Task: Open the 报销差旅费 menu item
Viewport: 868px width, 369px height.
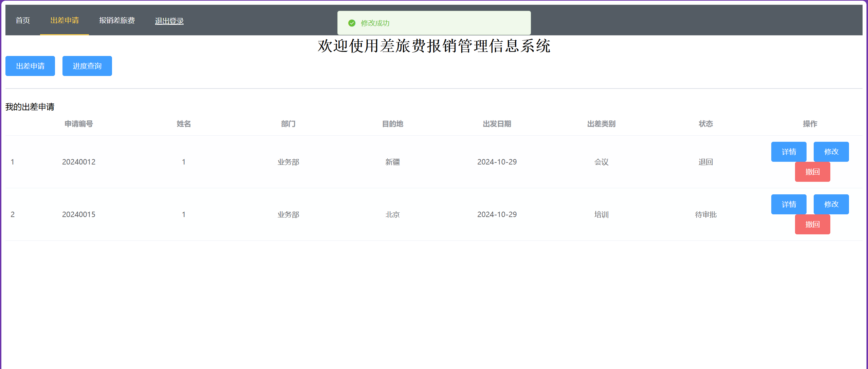Action: (117, 20)
